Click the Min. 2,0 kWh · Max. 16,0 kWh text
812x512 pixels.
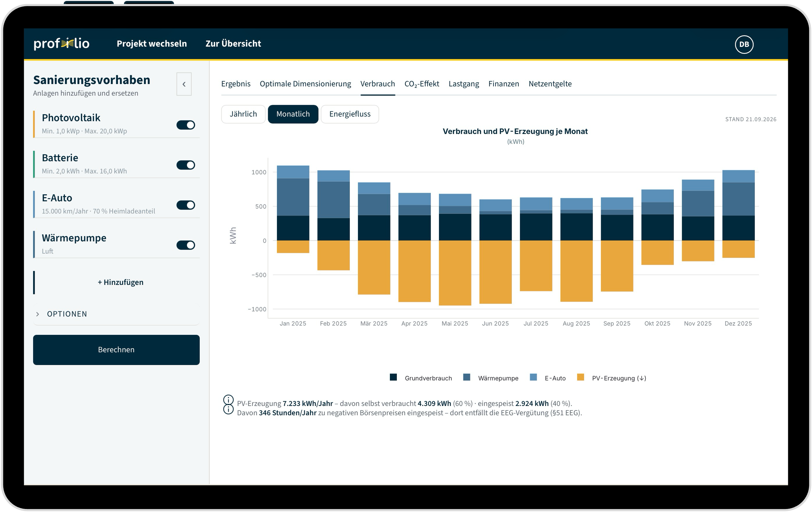point(84,171)
